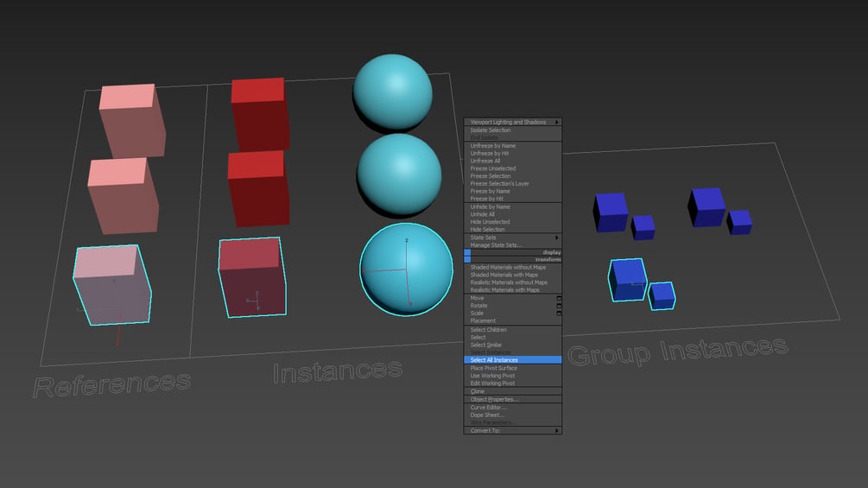Click the Group Instances text label
Image resolution: width=868 pixels, height=488 pixels.
point(678,351)
